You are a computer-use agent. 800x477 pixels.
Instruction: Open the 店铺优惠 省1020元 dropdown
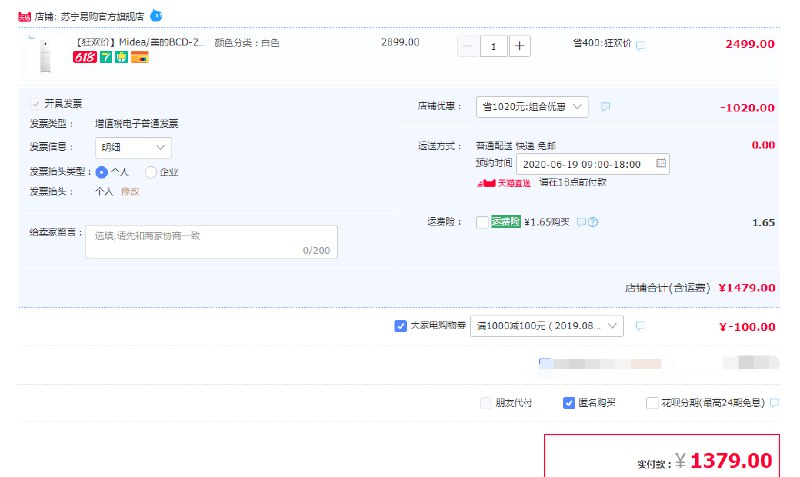(x=532, y=107)
